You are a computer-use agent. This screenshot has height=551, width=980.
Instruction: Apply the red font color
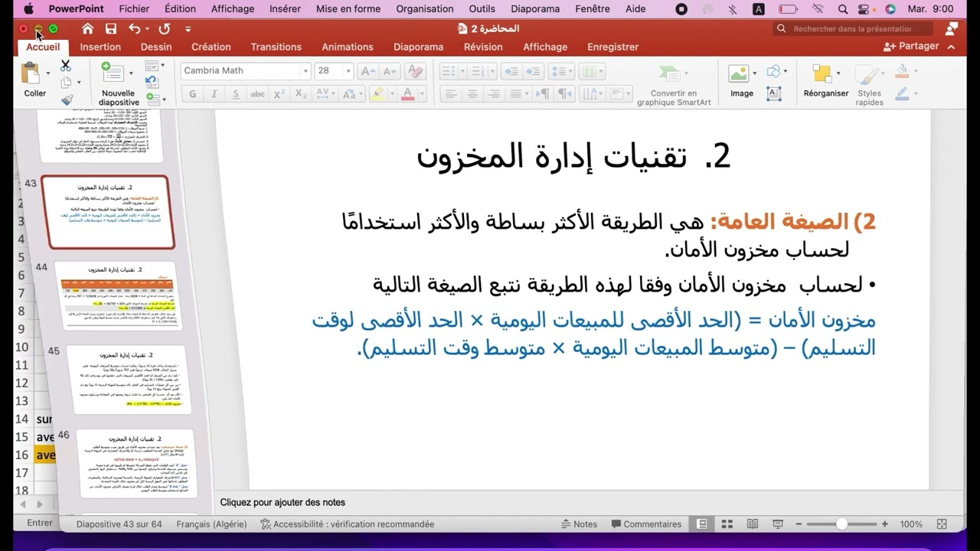click(408, 94)
